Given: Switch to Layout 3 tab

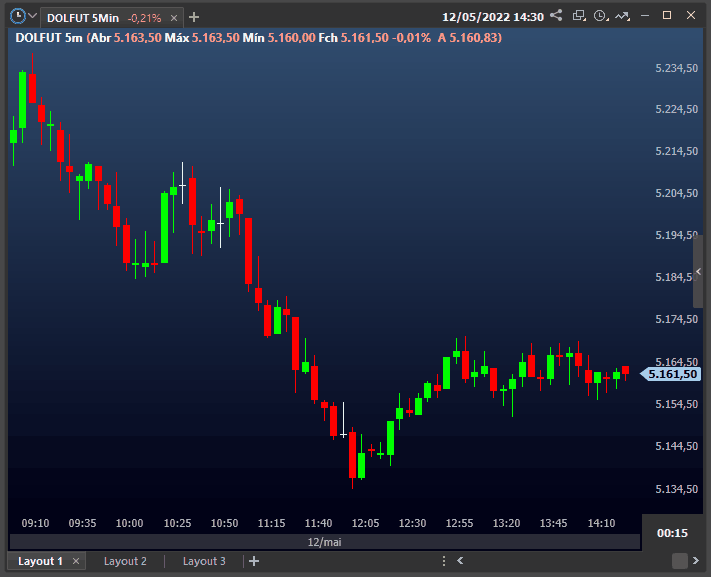Looking at the screenshot, I should [x=203, y=561].
